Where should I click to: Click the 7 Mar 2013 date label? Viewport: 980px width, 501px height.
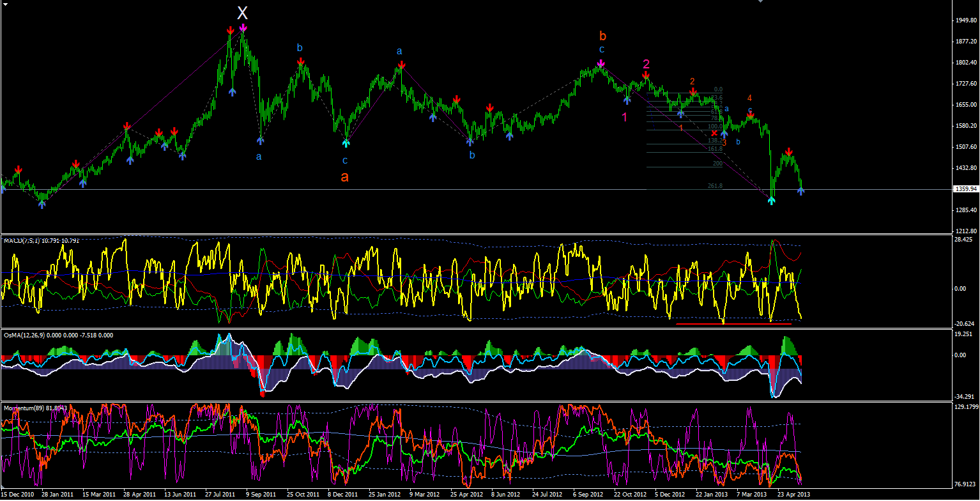753,495
